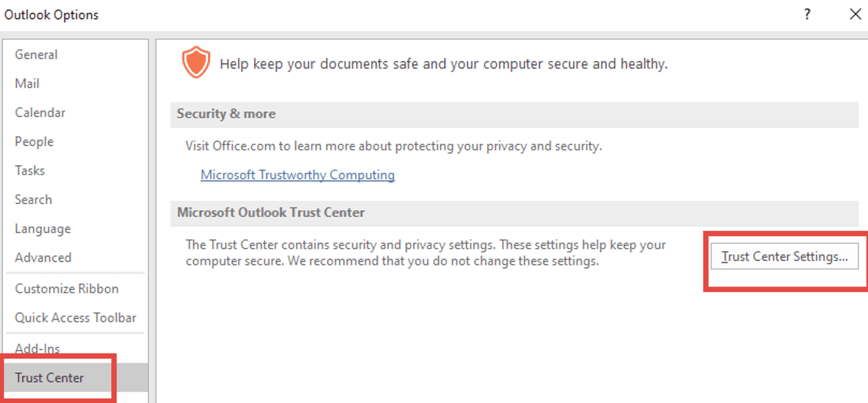Screen dimensions: 868x403
Task: Go to the Add-Ins category
Action: point(37,349)
